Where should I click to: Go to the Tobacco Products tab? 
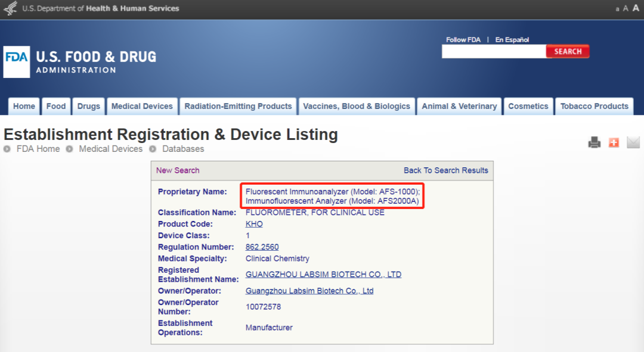pos(594,107)
